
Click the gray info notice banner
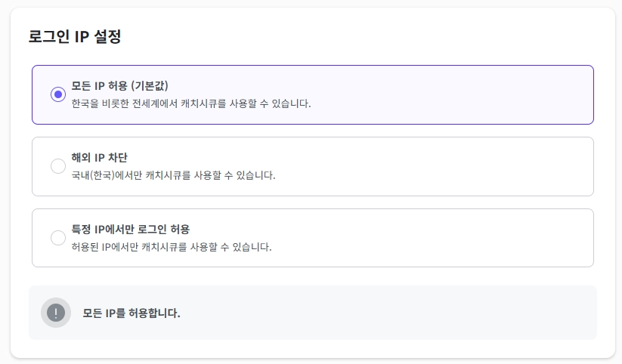click(378, 313)
